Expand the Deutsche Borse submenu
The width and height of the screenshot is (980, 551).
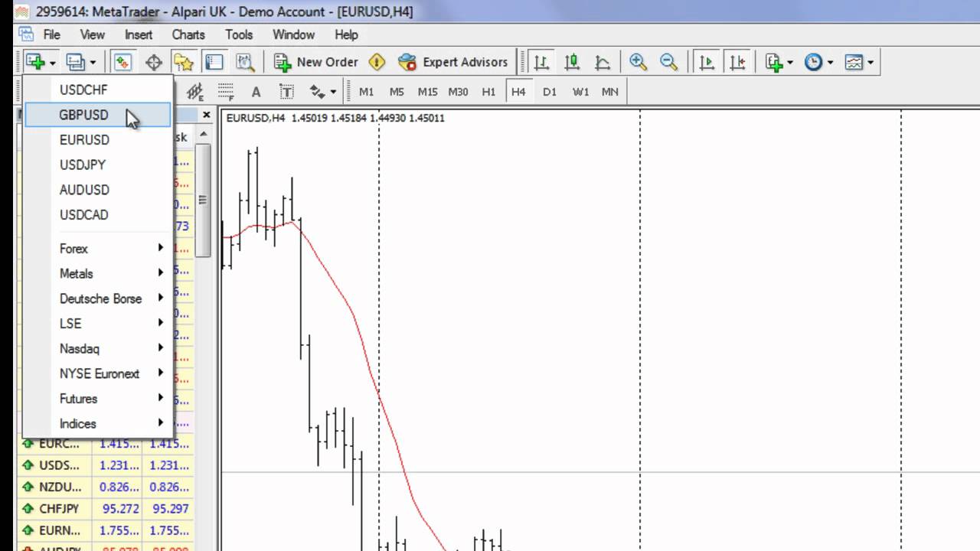97,298
